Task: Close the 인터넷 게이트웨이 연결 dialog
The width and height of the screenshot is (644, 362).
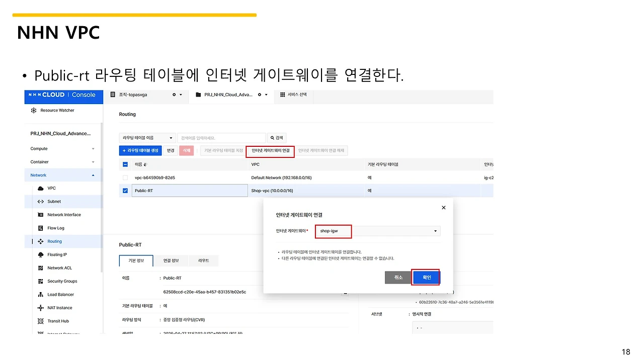Action: pyautogui.click(x=443, y=207)
